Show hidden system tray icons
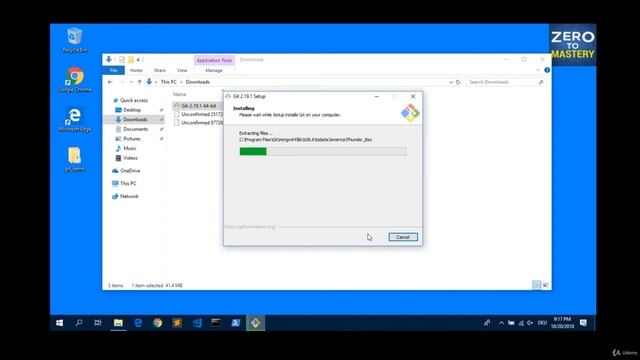This screenshot has height=360, width=640. click(x=501, y=323)
